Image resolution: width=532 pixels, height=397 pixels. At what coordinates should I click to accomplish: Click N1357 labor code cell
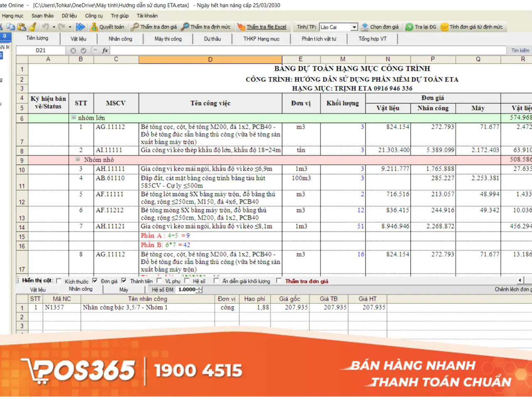click(62, 308)
